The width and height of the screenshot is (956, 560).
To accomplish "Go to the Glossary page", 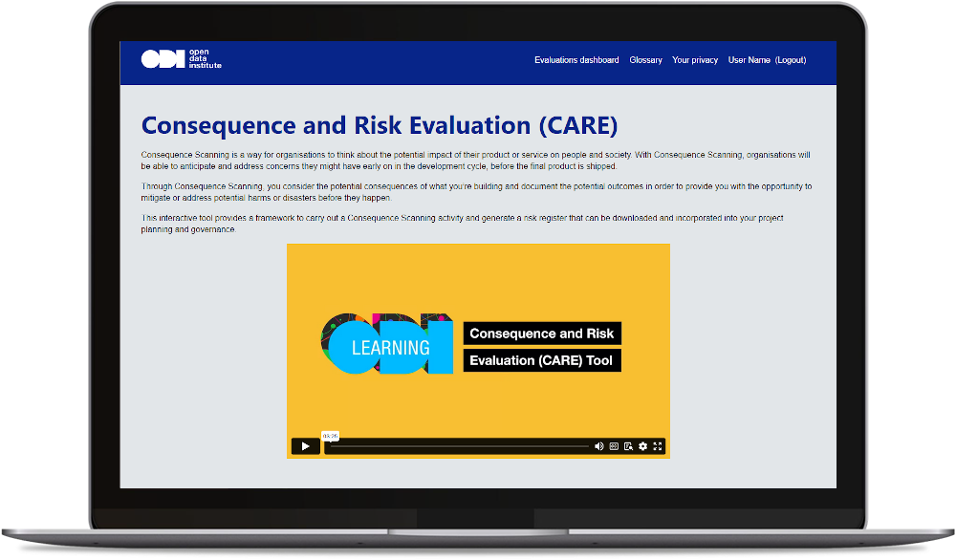I will click(645, 60).
